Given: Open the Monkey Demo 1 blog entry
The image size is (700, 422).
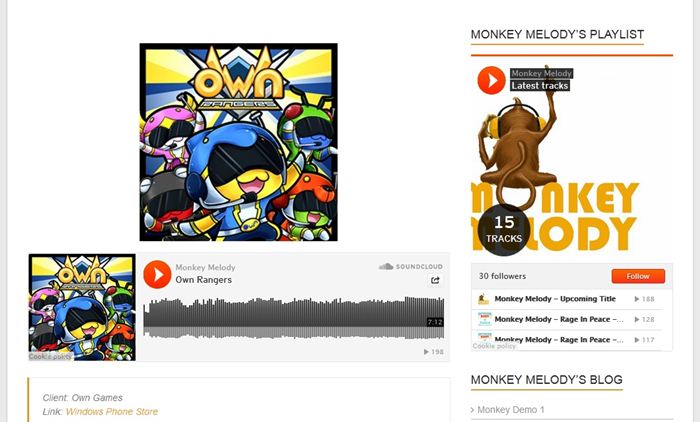Looking at the screenshot, I should click(x=511, y=410).
